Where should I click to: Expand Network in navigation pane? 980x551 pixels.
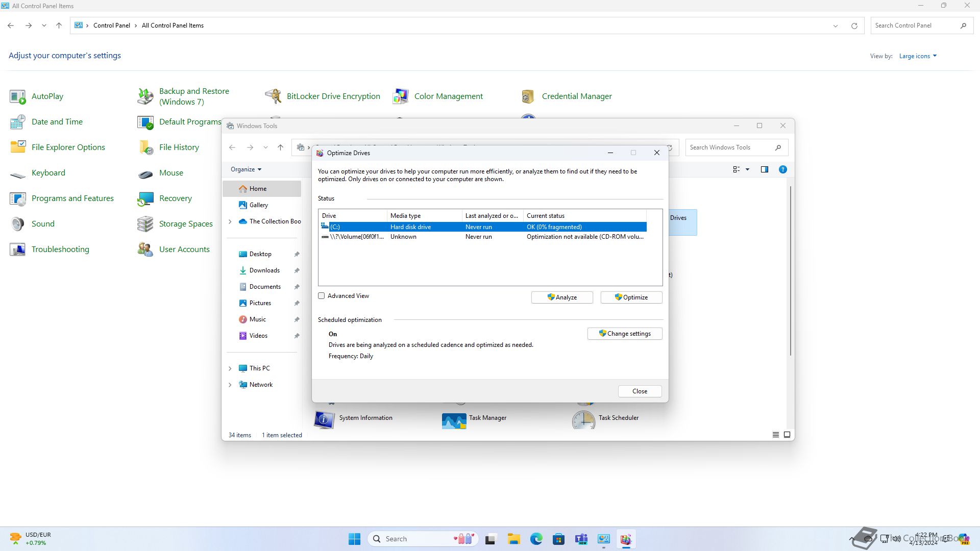tap(230, 385)
